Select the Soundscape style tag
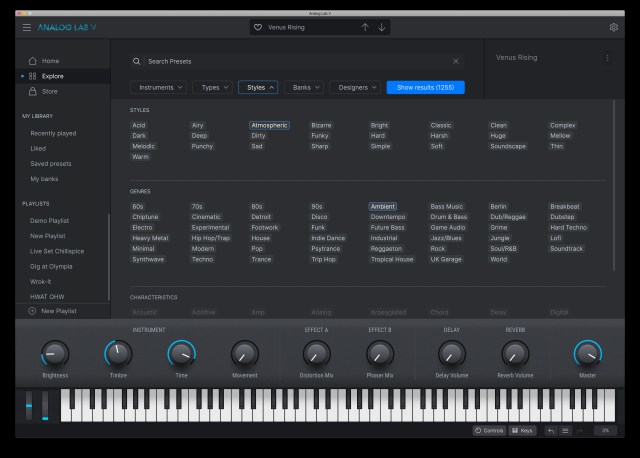The height and width of the screenshot is (458, 640). (x=508, y=146)
